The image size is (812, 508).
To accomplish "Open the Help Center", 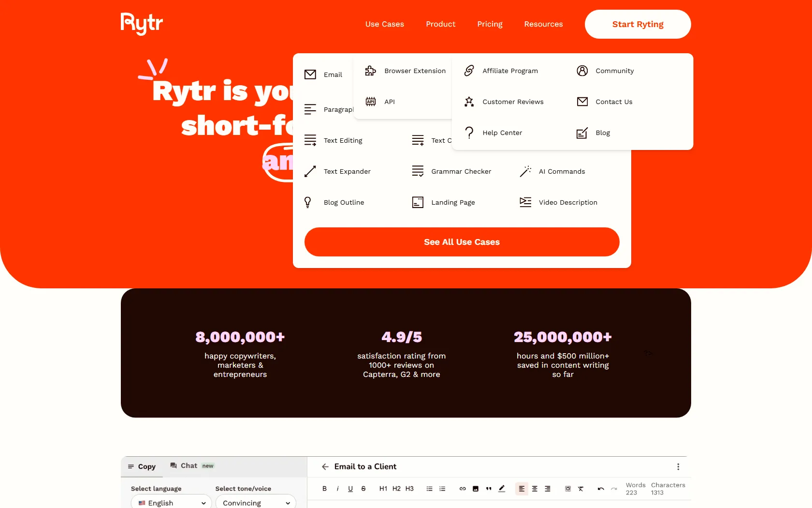I will pos(493,133).
